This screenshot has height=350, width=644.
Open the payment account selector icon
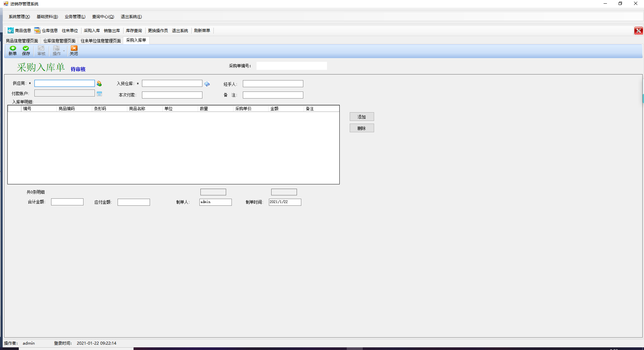[99, 94]
